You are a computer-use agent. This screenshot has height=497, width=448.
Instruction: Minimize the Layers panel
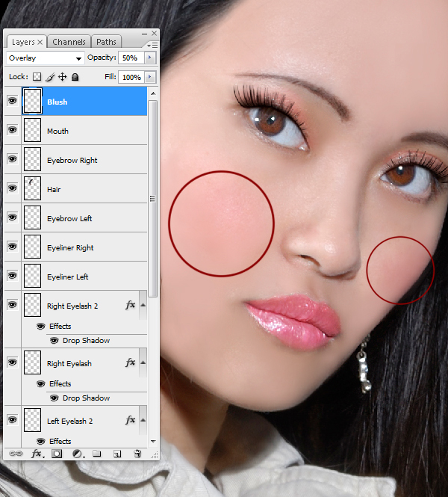pos(144,34)
